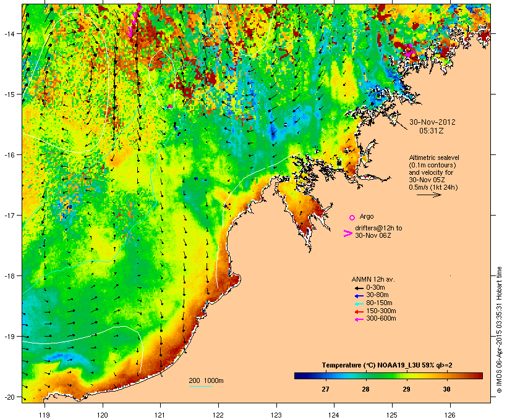
Task: Click the 'Altimetric sealevel' text
Action: tap(434, 157)
